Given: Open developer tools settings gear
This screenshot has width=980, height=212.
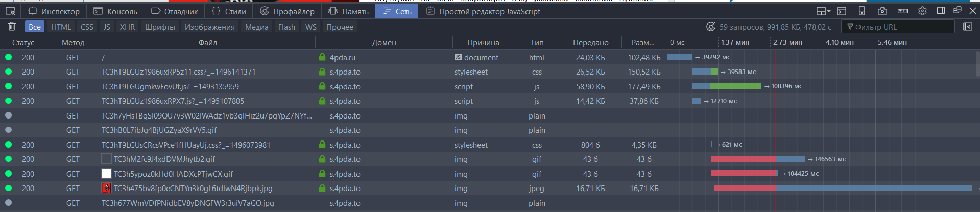Looking at the screenshot, I should 922,11.
